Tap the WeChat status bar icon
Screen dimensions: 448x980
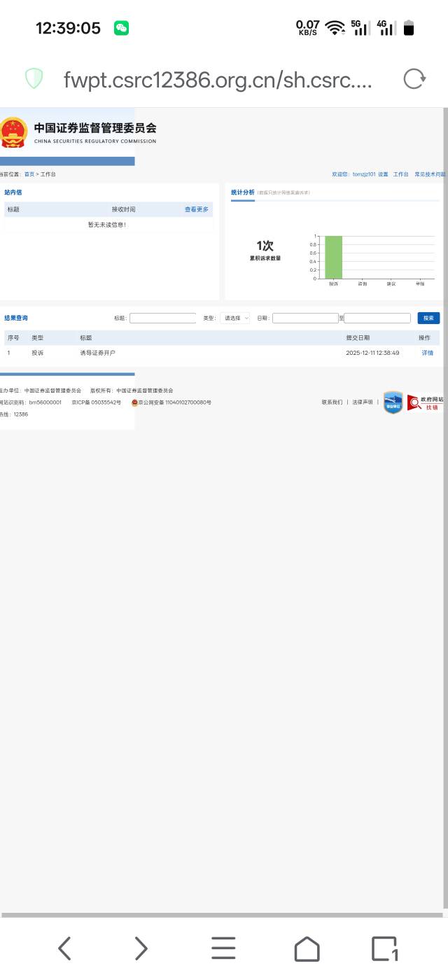coord(121,28)
